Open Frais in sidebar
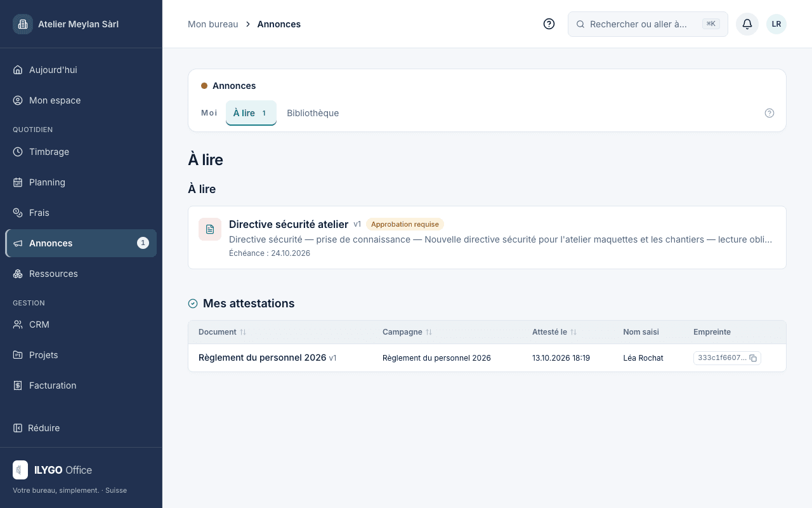 (81, 213)
